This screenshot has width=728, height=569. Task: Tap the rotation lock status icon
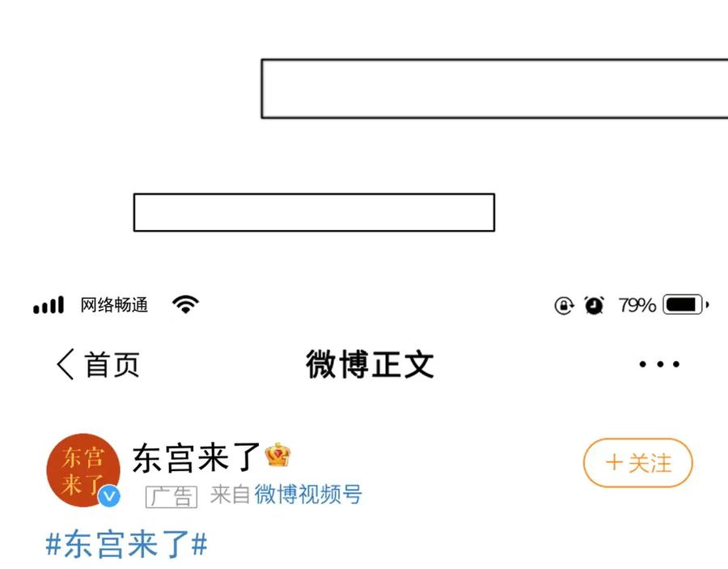click(x=564, y=306)
